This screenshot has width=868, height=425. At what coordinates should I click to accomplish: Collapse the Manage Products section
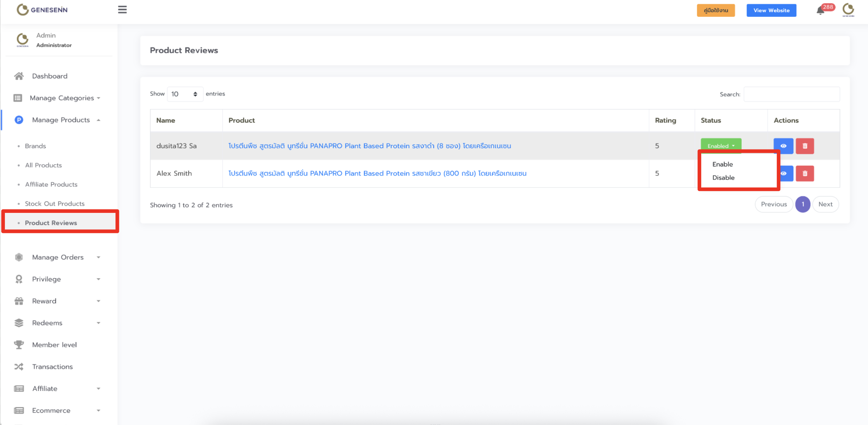tap(61, 120)
